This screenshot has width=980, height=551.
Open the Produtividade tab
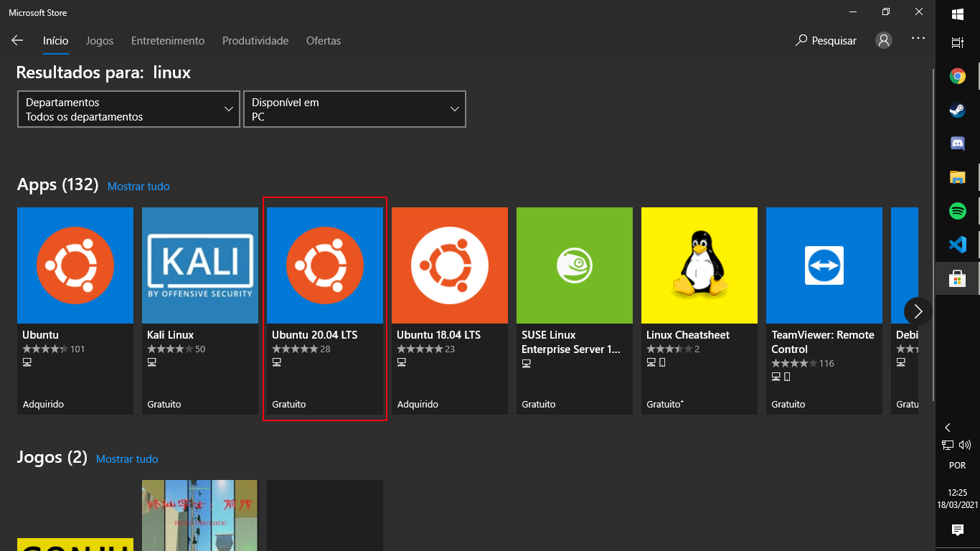point(255,41)
